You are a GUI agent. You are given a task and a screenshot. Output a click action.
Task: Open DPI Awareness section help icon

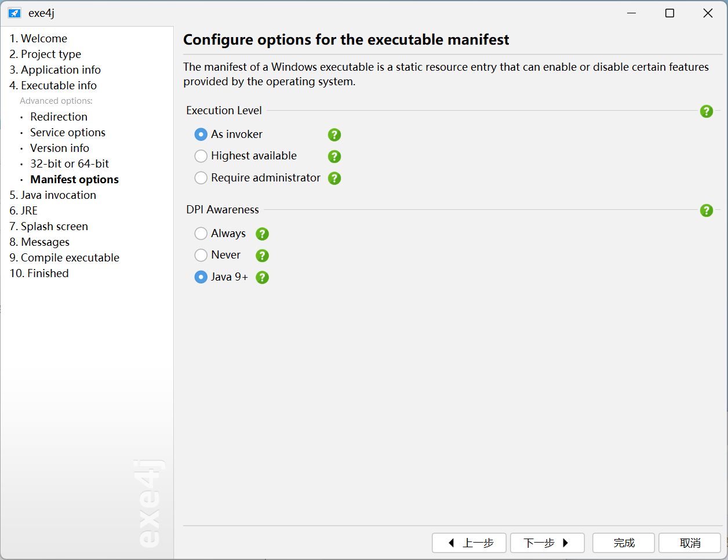click(706, 210)
